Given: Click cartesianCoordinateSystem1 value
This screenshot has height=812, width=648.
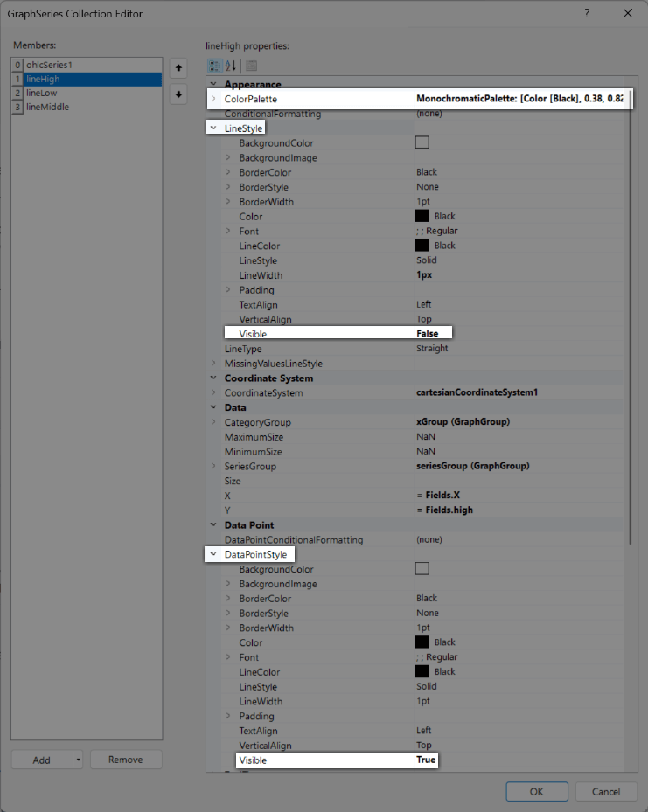Looking at the screenshot, I should coord(477,392).
